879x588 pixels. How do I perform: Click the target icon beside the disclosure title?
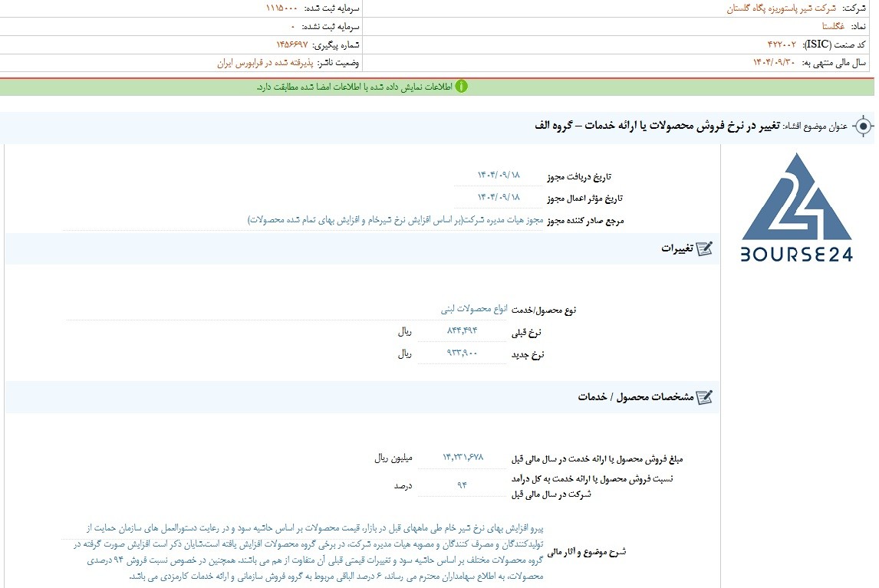[x=863, y=126]
